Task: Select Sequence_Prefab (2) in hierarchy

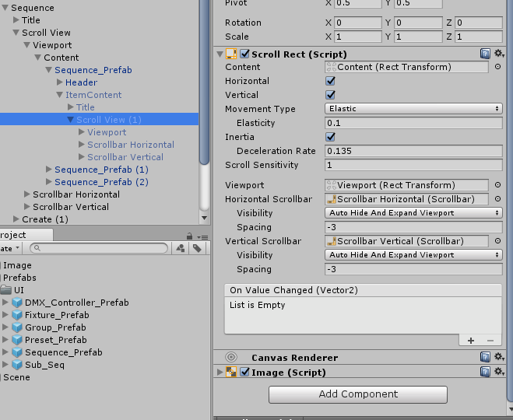Action: pyautogui.click(x=101, y=182)
